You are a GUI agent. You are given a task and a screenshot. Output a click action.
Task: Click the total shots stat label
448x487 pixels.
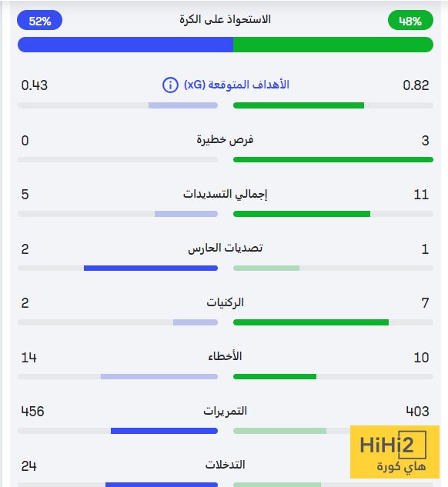[x=226, y=194]
